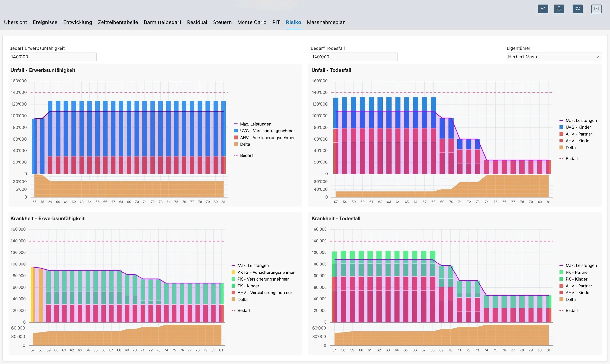Toggle UVG - Kinder legend in Unfall Todesfall
Viewport: 610px width, 364px height.
575,127
